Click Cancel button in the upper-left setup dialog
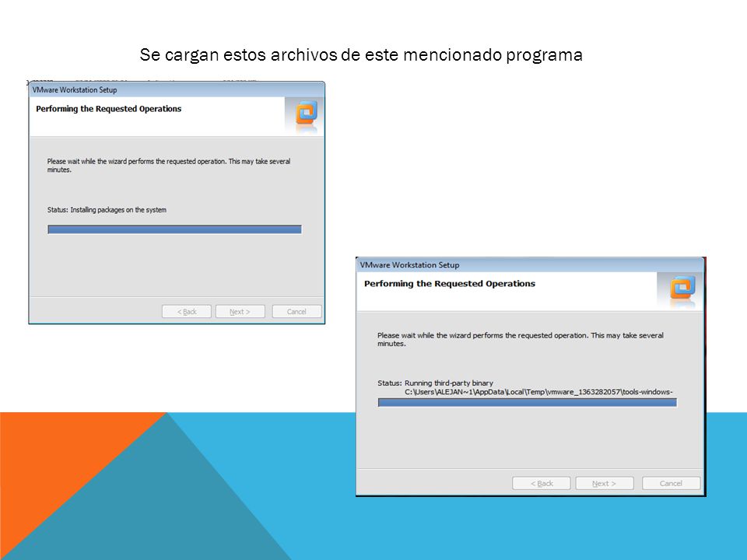Screen dimensions: 747x560 tap(296, 311)
